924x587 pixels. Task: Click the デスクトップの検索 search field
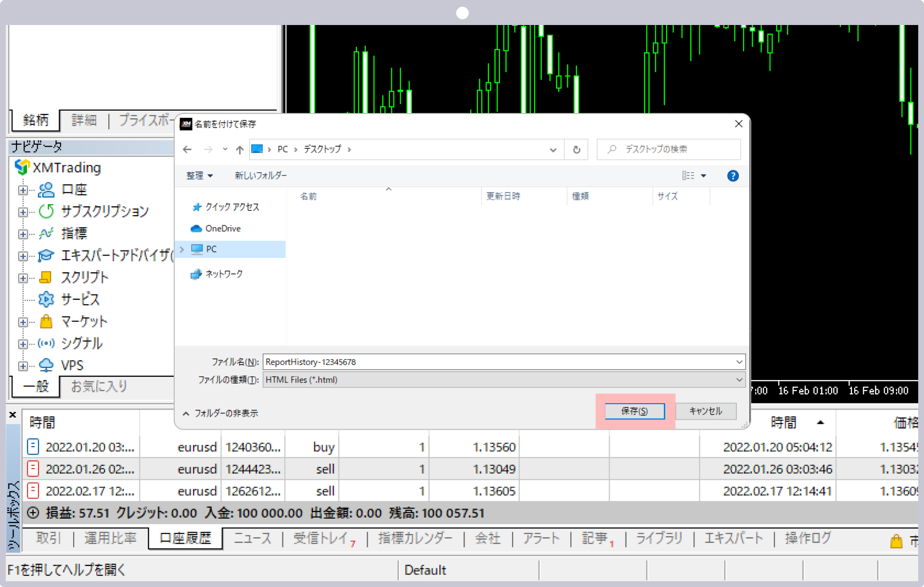[669, 149]
